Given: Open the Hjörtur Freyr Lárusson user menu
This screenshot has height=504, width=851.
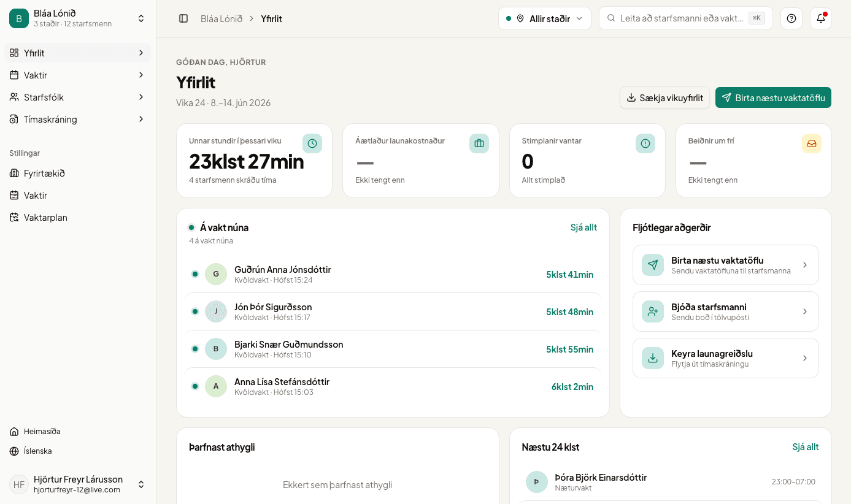Looking at the screenshot, I should [x=78, y=484].
